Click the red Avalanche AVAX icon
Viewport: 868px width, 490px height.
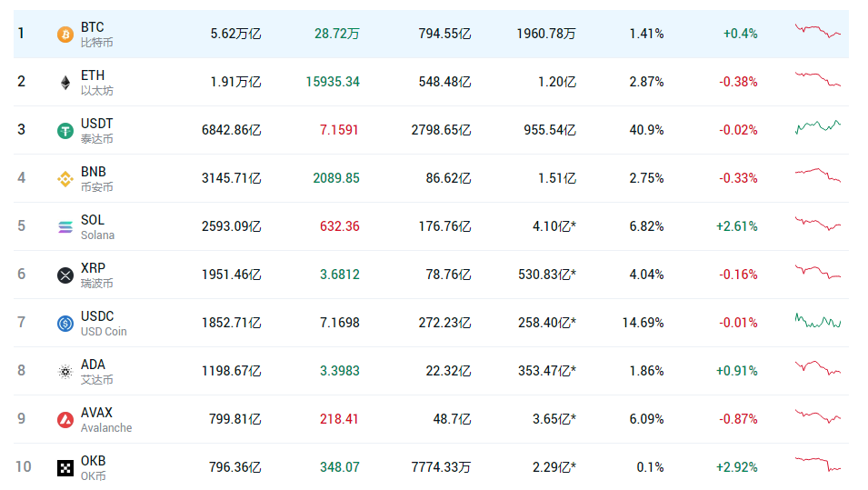point(65,420)
